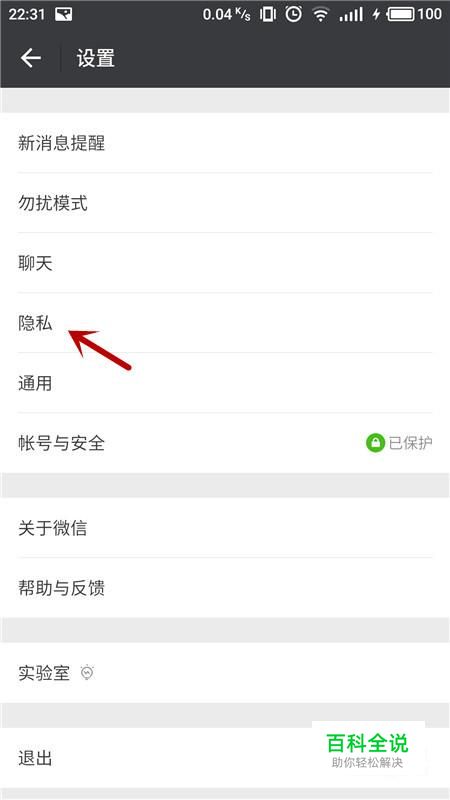
Task: Open 勿扰模式 settings
Action: 225,203
